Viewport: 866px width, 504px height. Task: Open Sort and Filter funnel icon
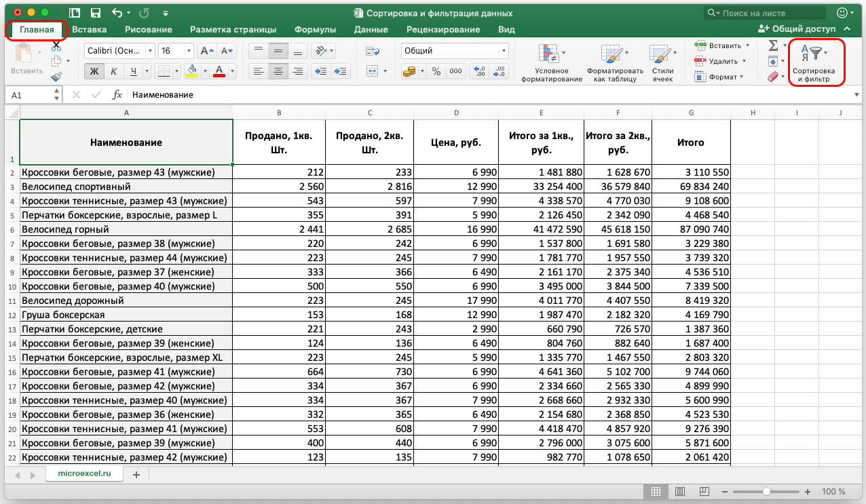[x=815, y=53]
